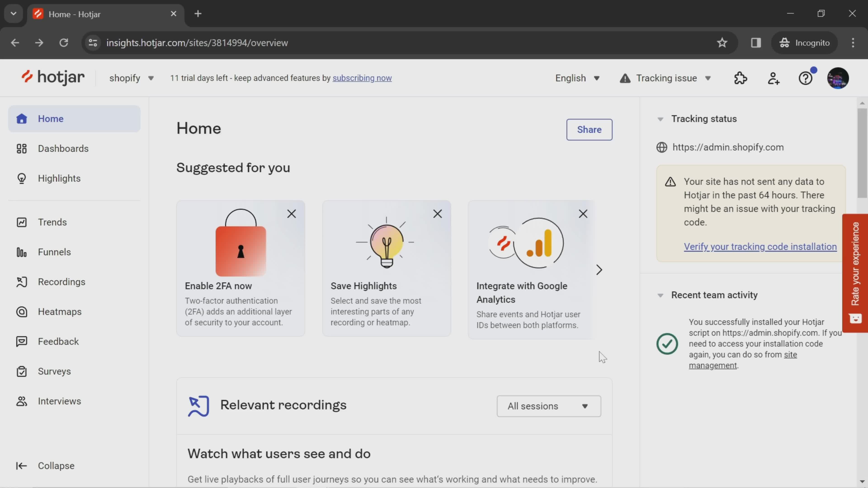This screenshot has height=488, width=868.
Task: Dismiss the Save Highlights suggestion card
Action: tap(438, 213)
